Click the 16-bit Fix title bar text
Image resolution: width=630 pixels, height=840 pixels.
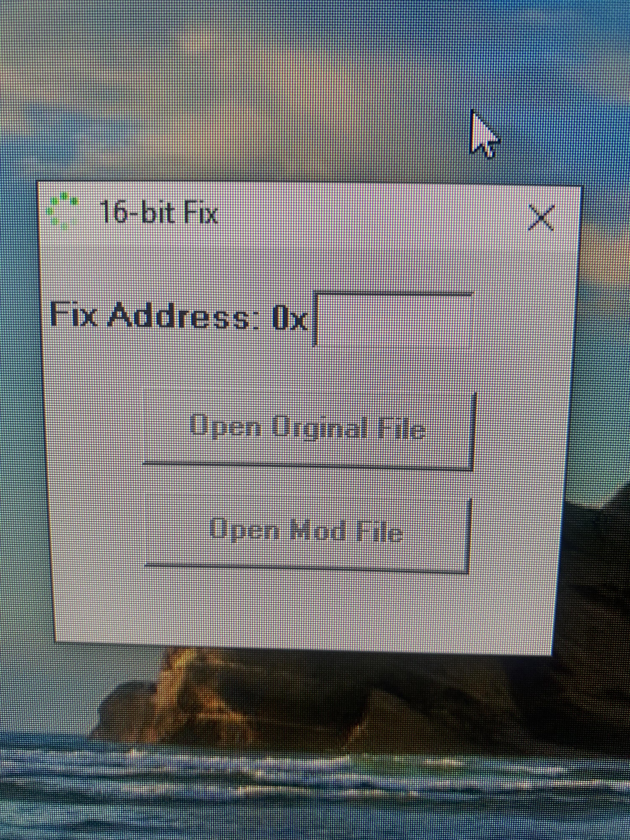click(x=159, y=213)
